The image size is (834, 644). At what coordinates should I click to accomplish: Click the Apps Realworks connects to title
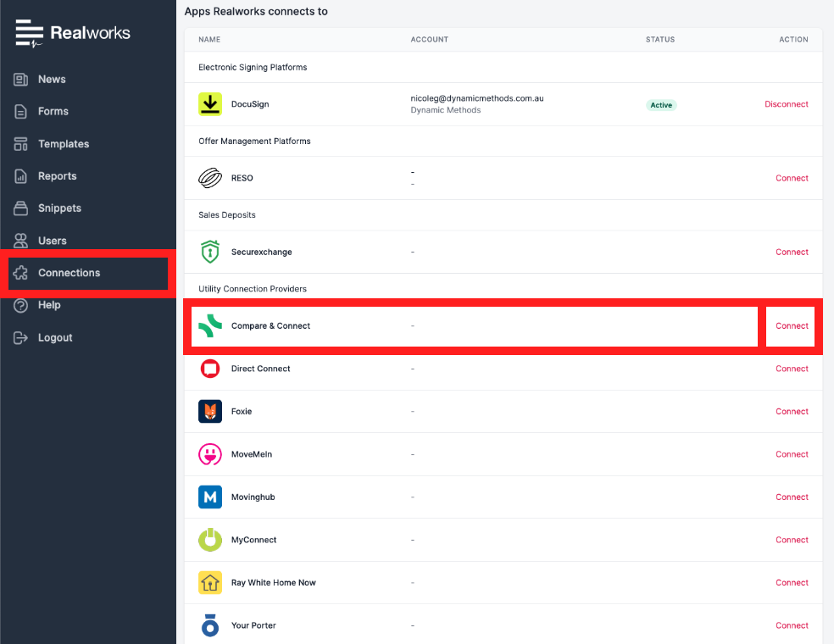[256, 12]
